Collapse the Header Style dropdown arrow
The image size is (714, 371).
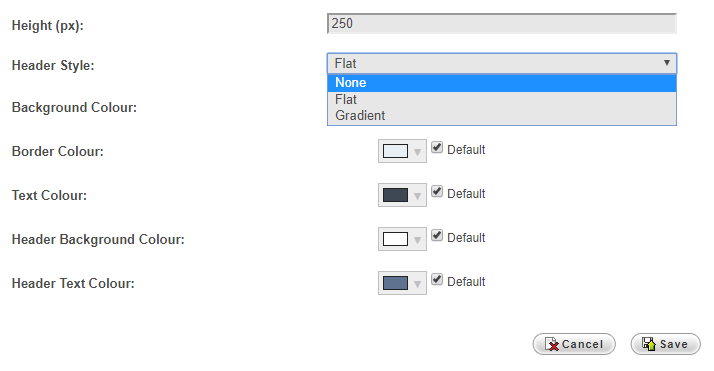667,63
